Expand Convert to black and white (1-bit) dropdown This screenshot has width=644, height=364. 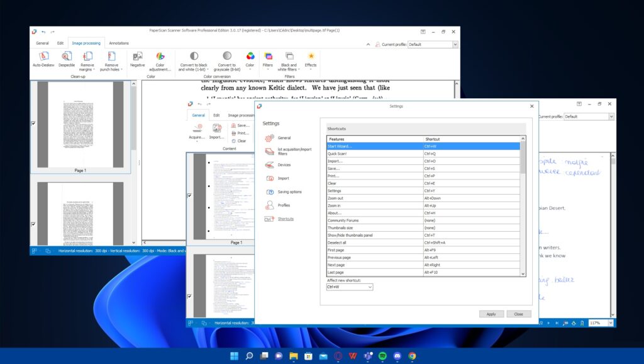208,70
